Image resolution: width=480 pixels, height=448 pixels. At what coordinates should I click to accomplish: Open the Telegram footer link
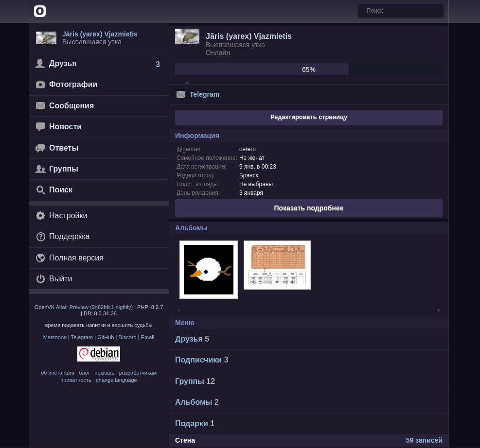click(82, 337)
